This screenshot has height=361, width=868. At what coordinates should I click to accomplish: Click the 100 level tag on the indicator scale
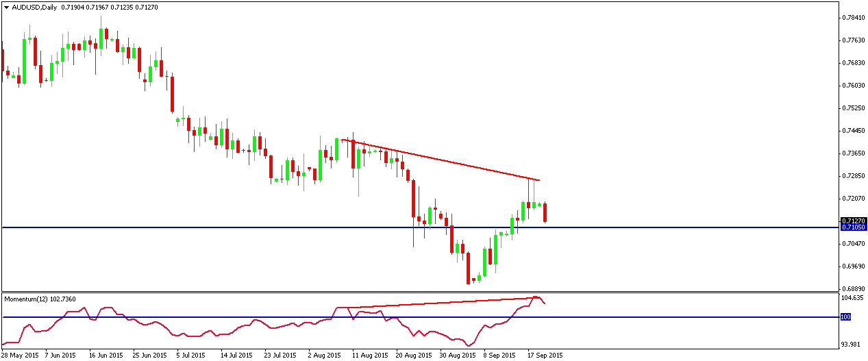click(x=847, y=317)
